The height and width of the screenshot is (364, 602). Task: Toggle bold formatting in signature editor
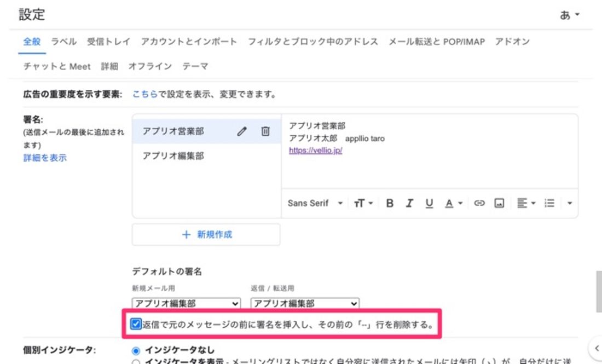click(390, 203)
